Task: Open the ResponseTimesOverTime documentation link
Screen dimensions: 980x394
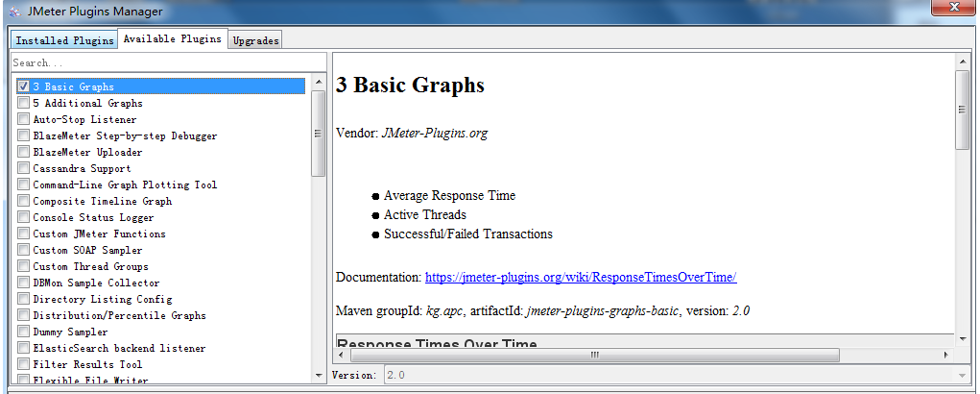Action: point(581,277)
